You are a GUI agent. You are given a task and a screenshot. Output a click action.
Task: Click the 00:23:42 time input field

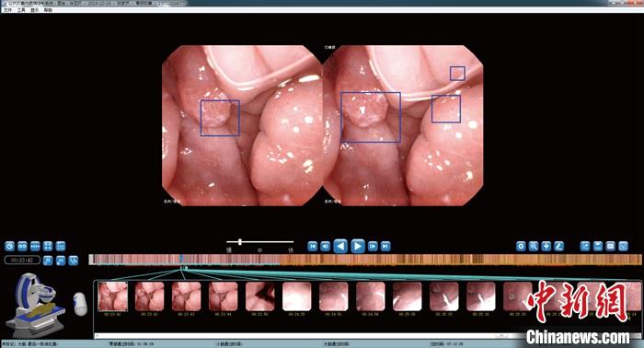point(22,260)
